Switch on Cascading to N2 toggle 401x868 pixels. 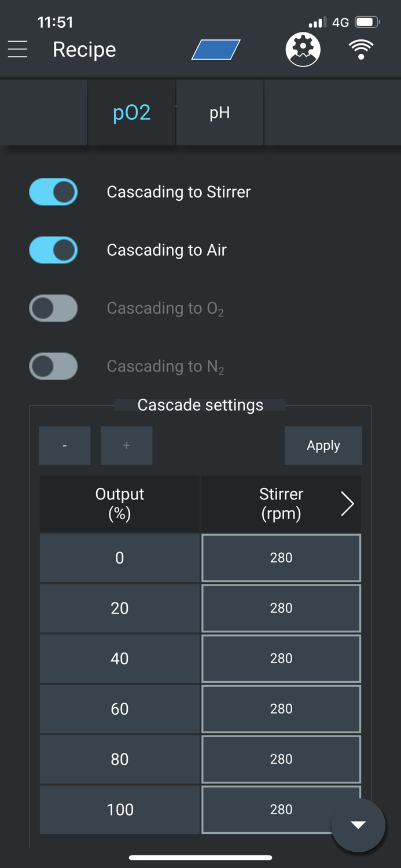point(53,366)
